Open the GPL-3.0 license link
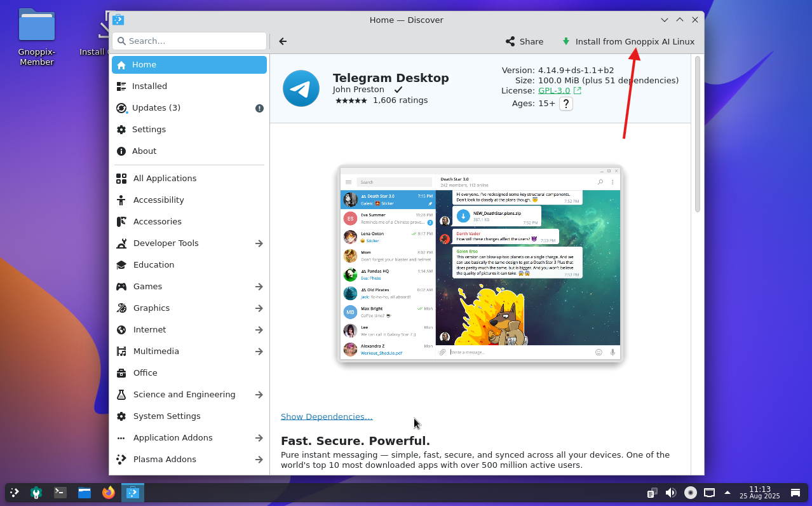Screen dimensions: 812x506 pos(554,91)
